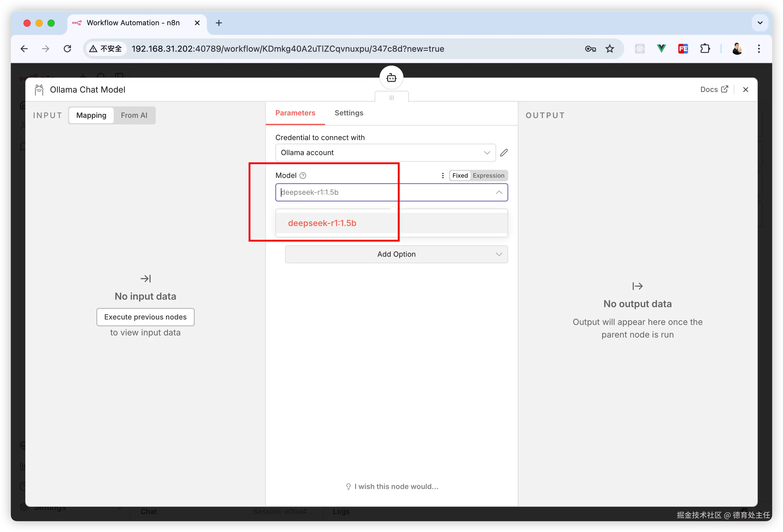The width and height of the screenshot is (783, 532).
Task: Open the Add Option dropdown
Action: pyautogui.click(x=396, y=254)
